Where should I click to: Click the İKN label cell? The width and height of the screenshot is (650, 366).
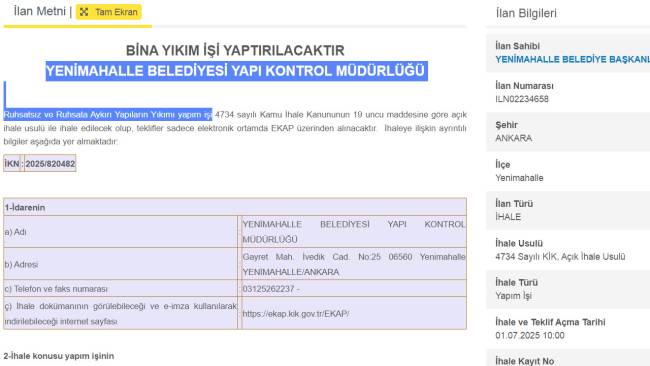(12, 164)
